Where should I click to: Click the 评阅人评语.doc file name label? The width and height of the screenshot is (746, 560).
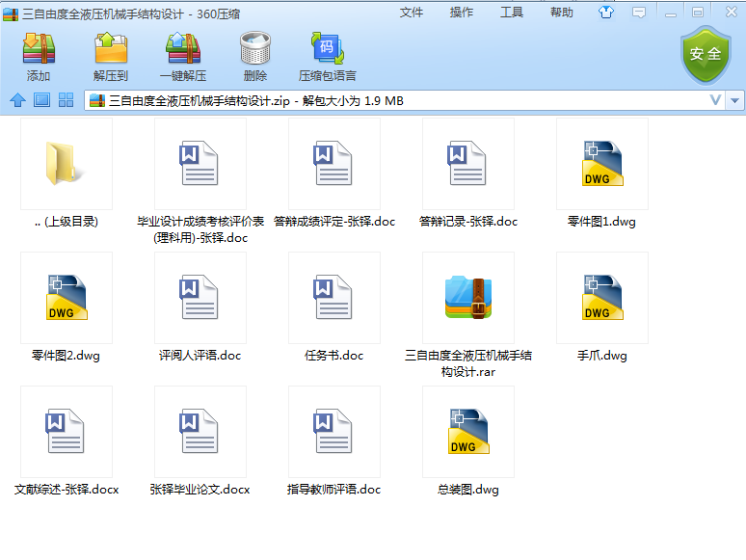200,356
